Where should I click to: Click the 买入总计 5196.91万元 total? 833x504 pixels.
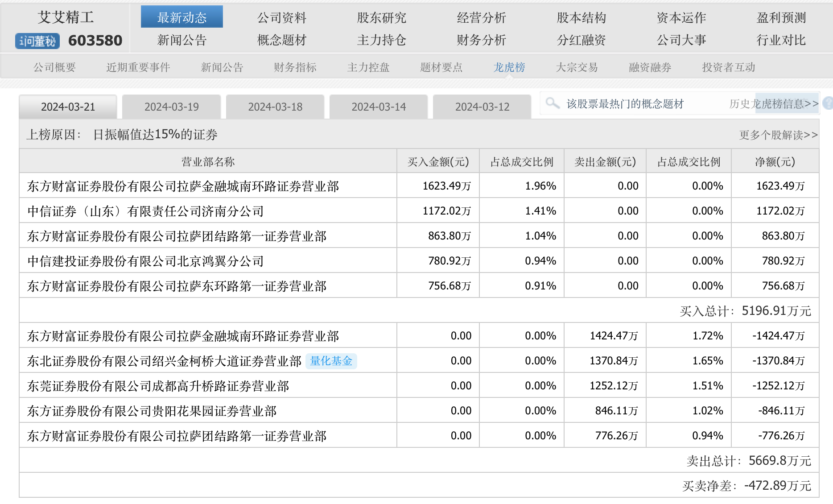tap(746, 311)
